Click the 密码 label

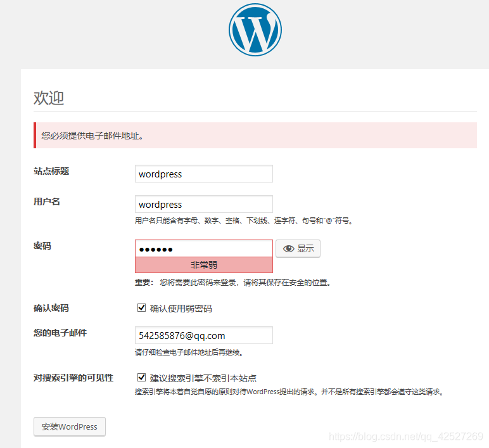[x=42, y=246]
